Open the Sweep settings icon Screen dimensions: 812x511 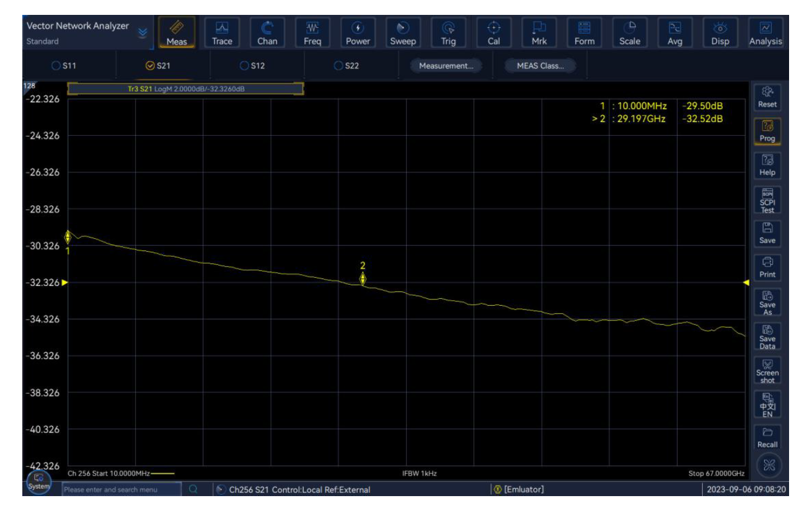403,33
